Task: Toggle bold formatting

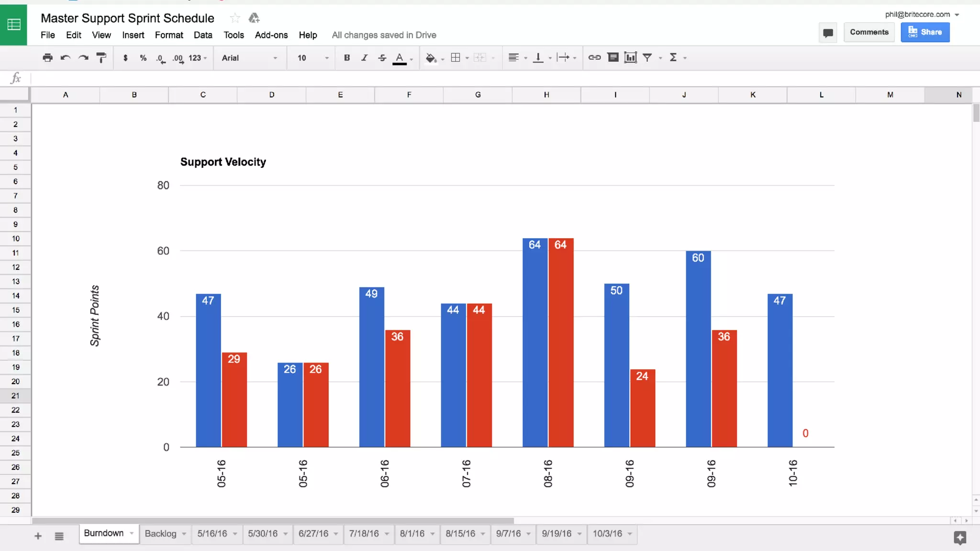Action: (347, 58)
